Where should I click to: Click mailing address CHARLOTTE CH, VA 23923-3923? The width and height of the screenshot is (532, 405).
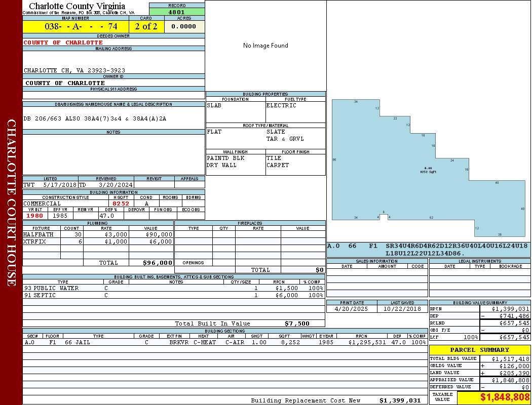pos(74,70)
